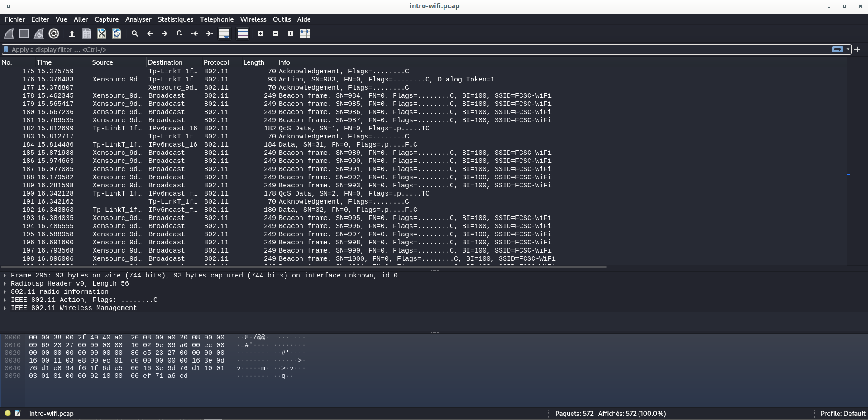Save the capture file icon
Image resolution: width=868 pixels, height=420 pixels.
tap(87, 33)
